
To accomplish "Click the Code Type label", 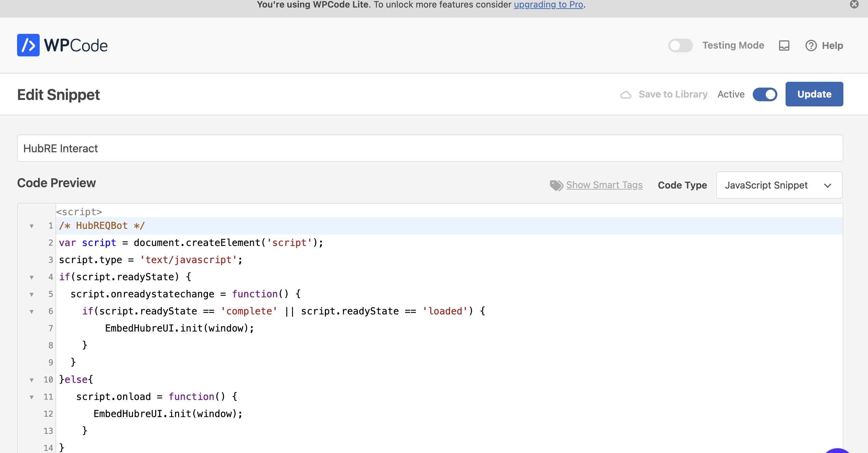I will [x=682, y=185].
